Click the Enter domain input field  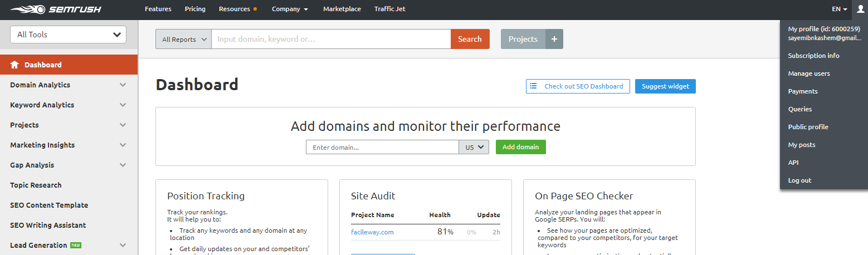382,147
